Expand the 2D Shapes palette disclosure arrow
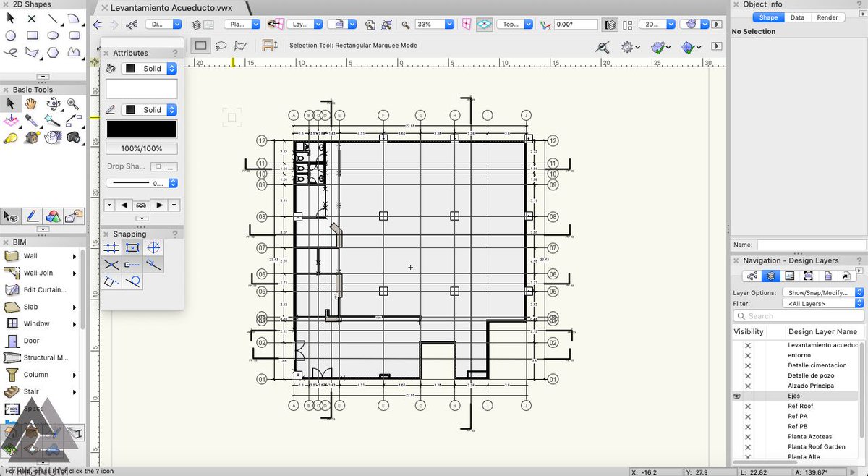Image resolution: width=868 pixels, height=476 pixels. tap(43, 76)
